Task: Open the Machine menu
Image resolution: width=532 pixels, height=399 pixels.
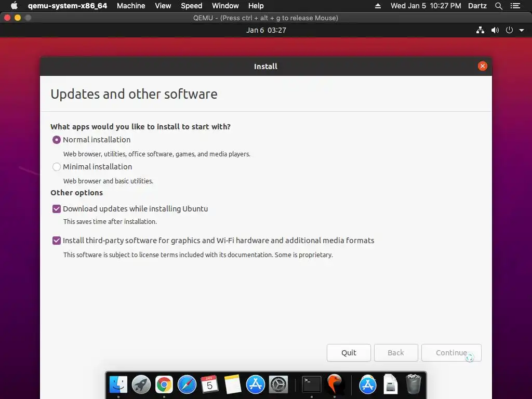Action: [131, 6]
